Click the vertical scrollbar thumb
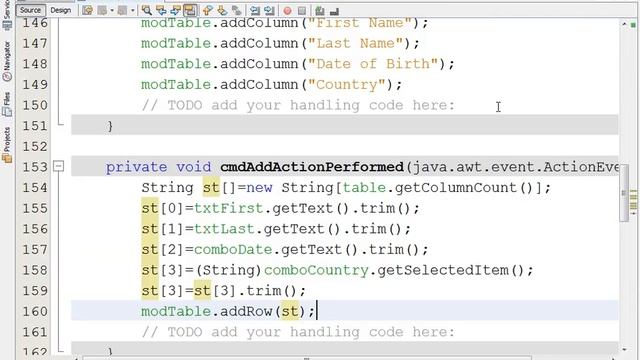 click(x=624, y=193)
